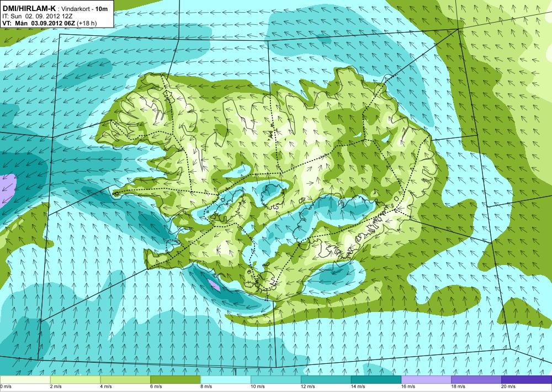The height and width of the screenshot is (392, 552).
Task: Click the DMI/HIRLAM-K title text
Action: point(29,9)
